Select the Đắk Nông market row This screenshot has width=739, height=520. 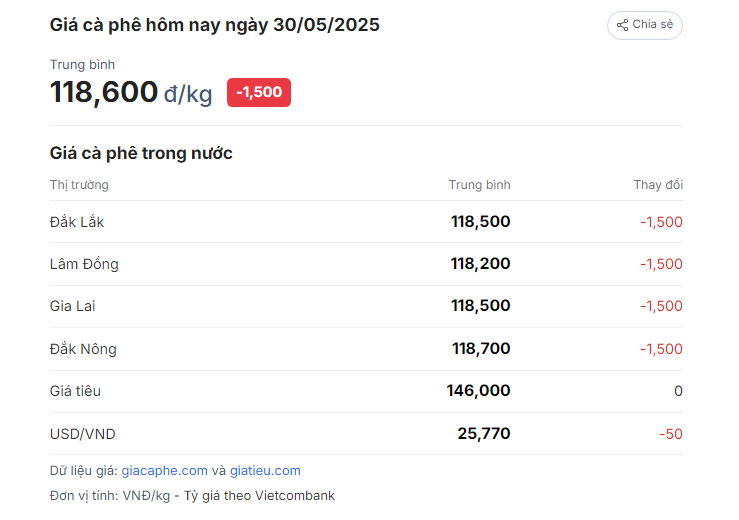point(366,349)
